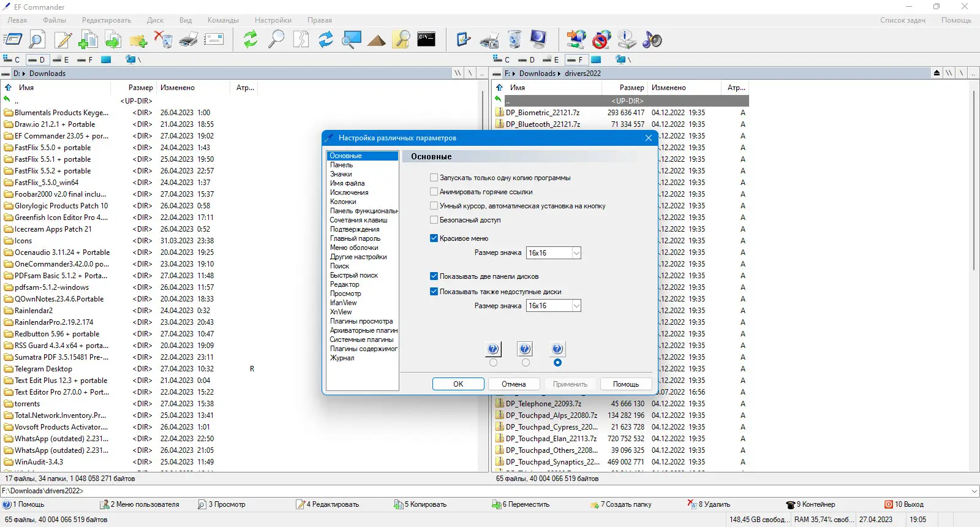Click the selected radio button under the help icons
980x527 pixels.
pyautogui.click(x=557, y=363)
